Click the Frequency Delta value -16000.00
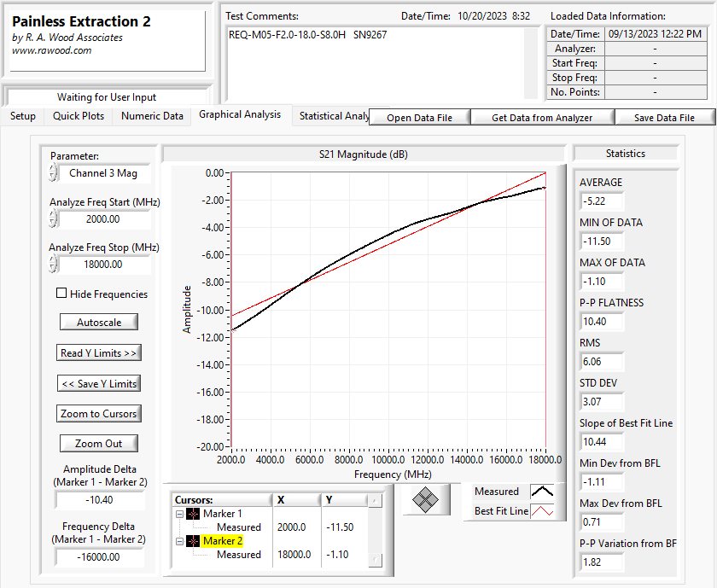This screenshot has width=717, height=588. [99, 557]
